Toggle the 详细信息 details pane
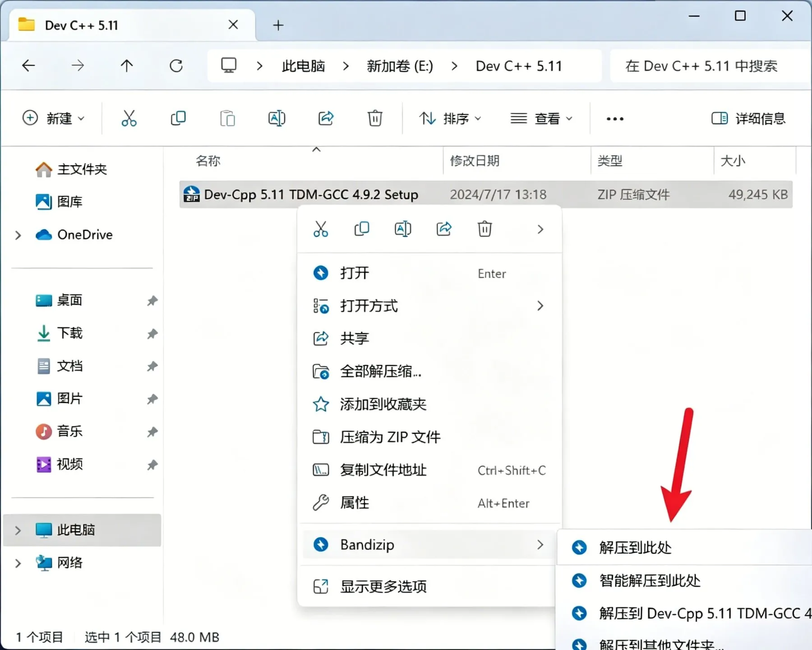The height and width of the screenshot is (650, 812). click(748, 118)
